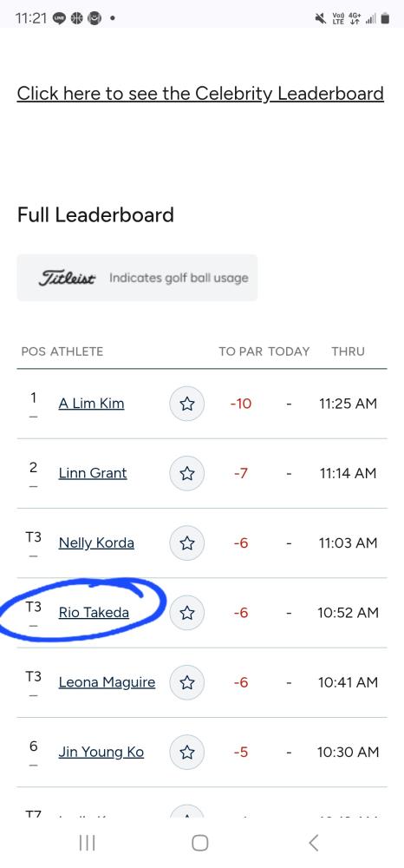Open Leona Maguire's player details
404x868 pixels.
point(107,682)
